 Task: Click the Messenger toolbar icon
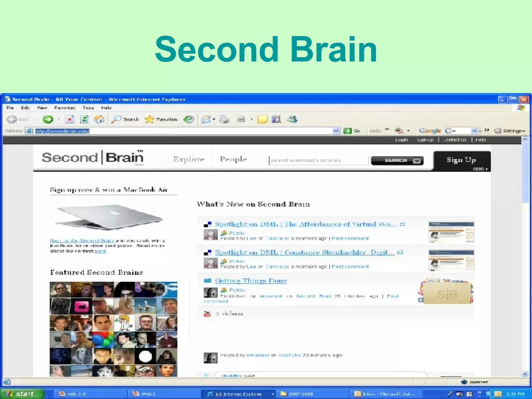coord(292,119)
